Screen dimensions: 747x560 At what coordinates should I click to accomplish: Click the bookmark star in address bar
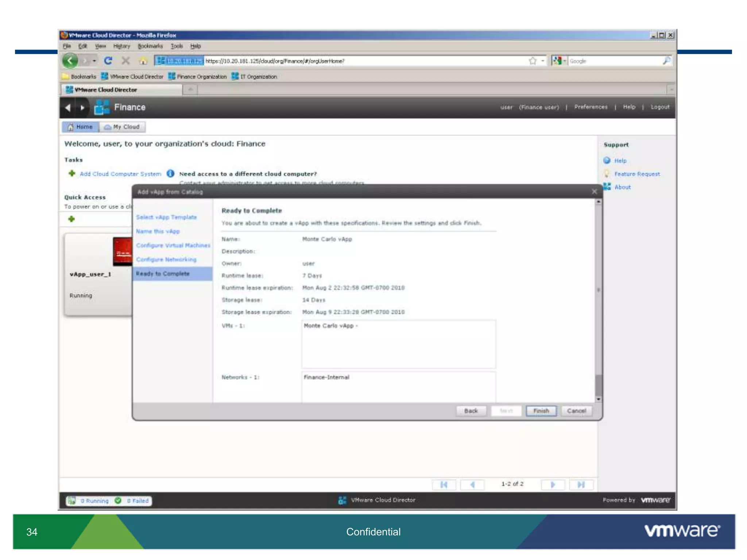pyautogui.click(x=533, y=61)
